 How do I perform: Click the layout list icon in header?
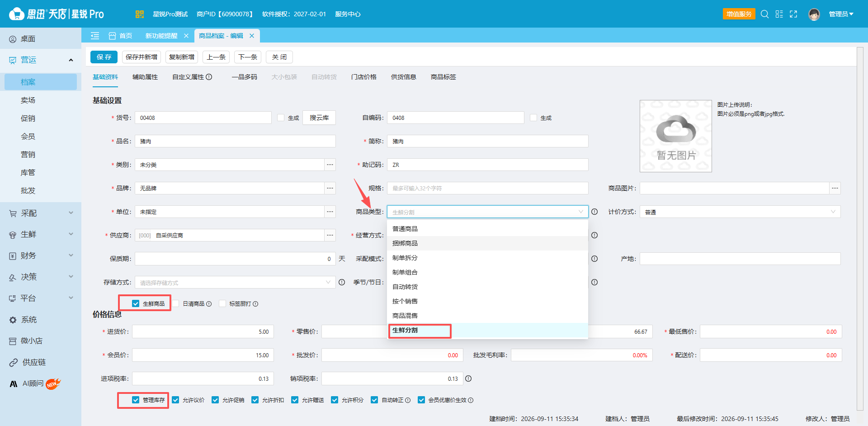779,14
